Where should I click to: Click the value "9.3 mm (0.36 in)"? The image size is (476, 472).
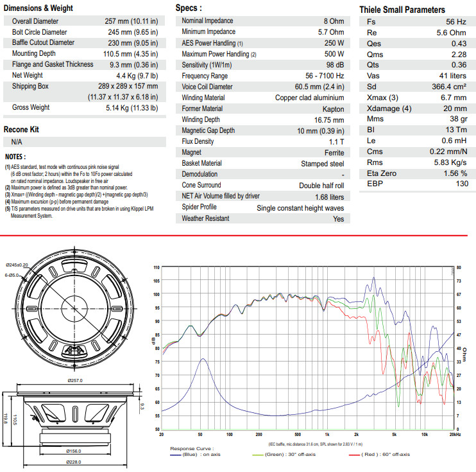pos(134,65)
